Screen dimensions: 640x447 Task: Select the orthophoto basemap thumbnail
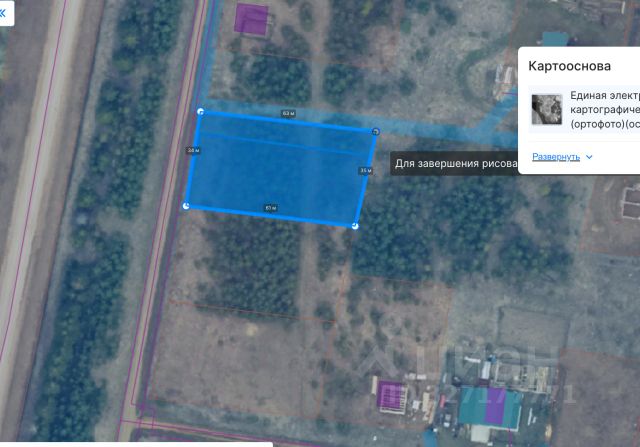pos(547,109)
